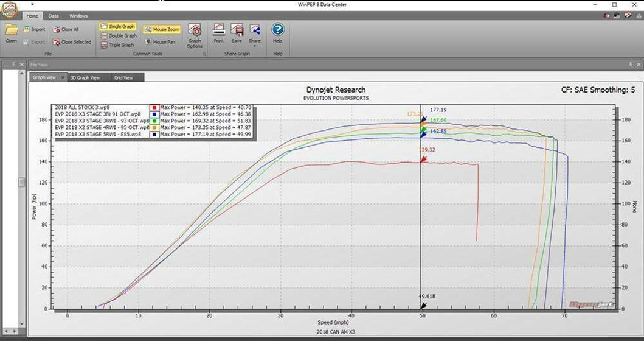
Task: Toggle Mouse Zoom mode
Action: pos(162,30)
